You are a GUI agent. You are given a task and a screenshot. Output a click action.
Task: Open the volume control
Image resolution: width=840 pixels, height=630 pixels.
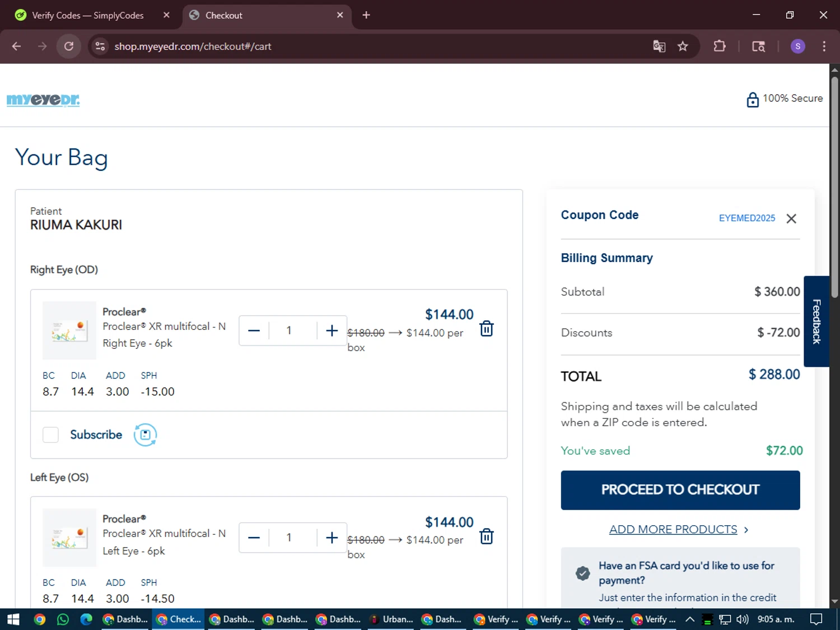(743, 619)
